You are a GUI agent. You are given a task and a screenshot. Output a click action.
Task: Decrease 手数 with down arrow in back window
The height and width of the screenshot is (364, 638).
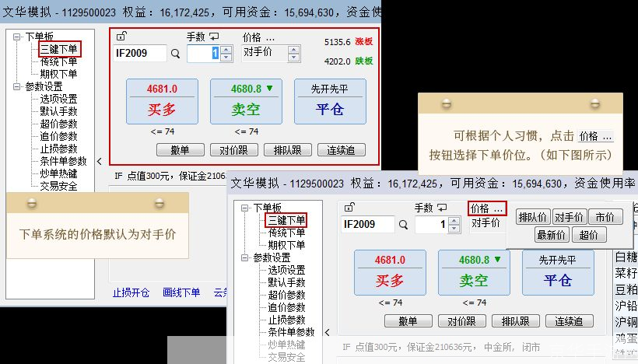click(x=226, y=58)
